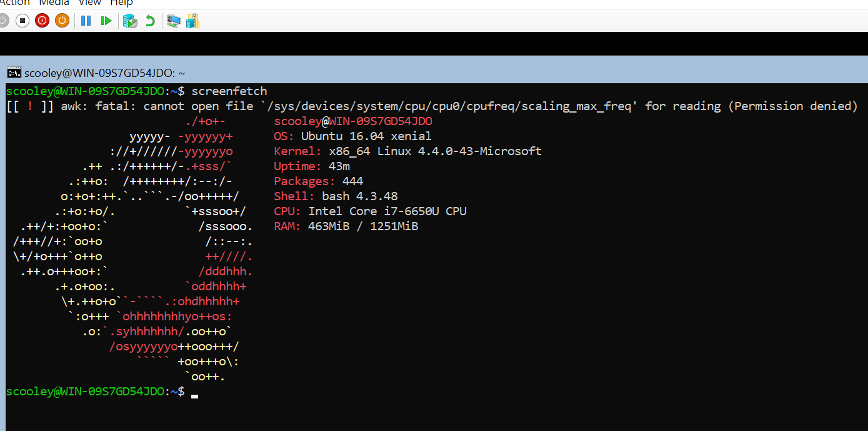Click the OS: Ubuntu 16.04 xenial line
Viewport: 868px width, 431px height.
(352, 136)
